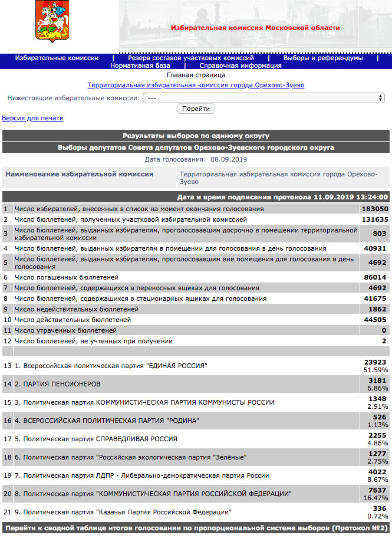Open Резерв составов участковых комиссий menu

coord(191,58)
